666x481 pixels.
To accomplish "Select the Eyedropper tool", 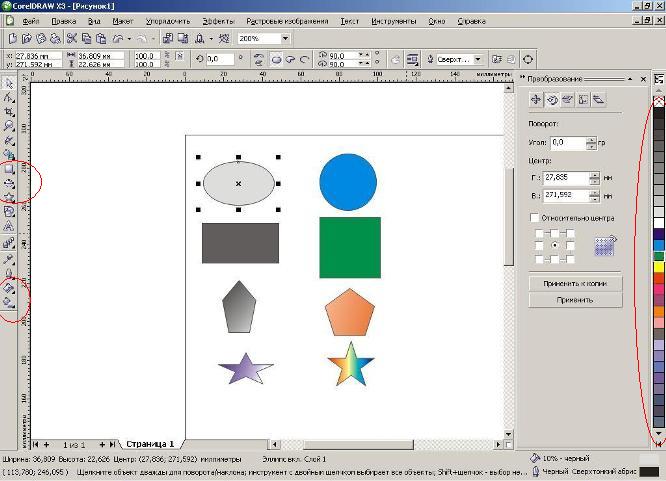I will pos(8,259).
